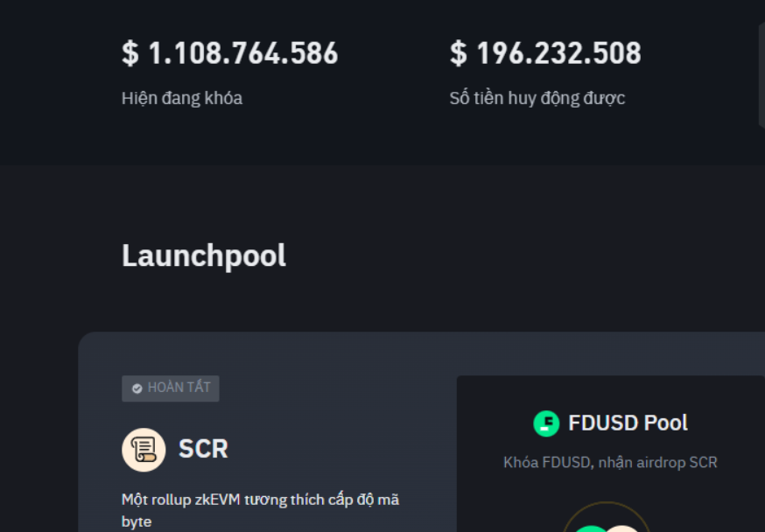Image resolution: width=765 pixels, height=532 pixels.
Task: Click the Khóa FDUSD, nhận airdrop SCR subtitle
Action: point(610,462)
